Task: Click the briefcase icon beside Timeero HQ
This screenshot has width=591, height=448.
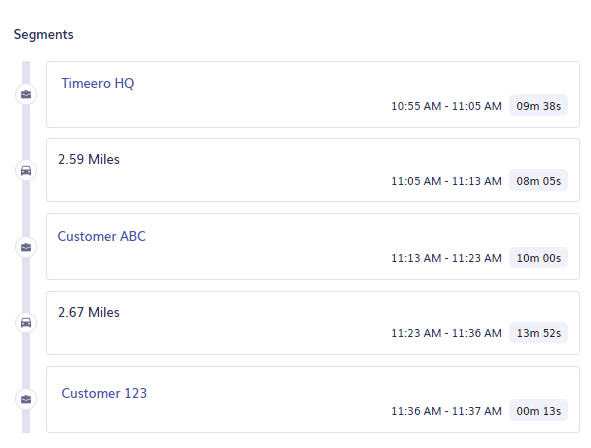Action: pos(26,94)
